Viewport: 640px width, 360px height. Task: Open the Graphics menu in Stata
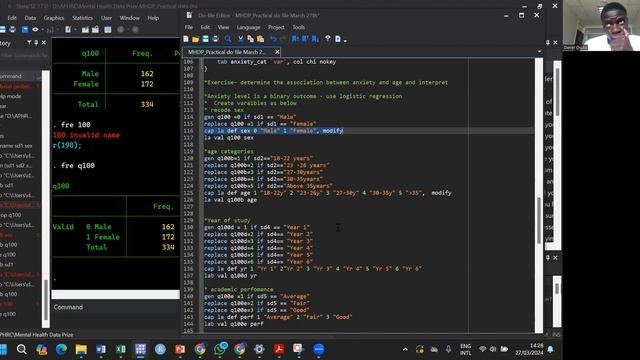[54, 18]
